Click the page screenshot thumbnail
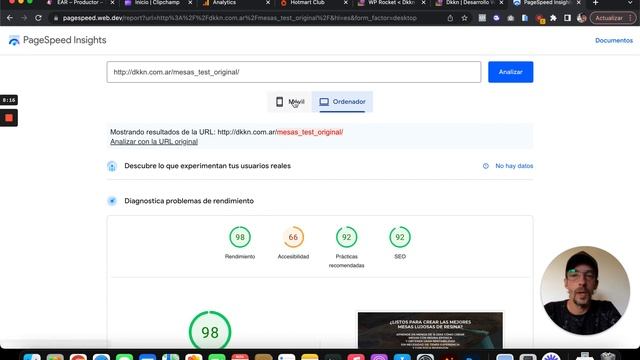Image resolution: width=640 pixels, height=360 pixels. coord(430,331)
